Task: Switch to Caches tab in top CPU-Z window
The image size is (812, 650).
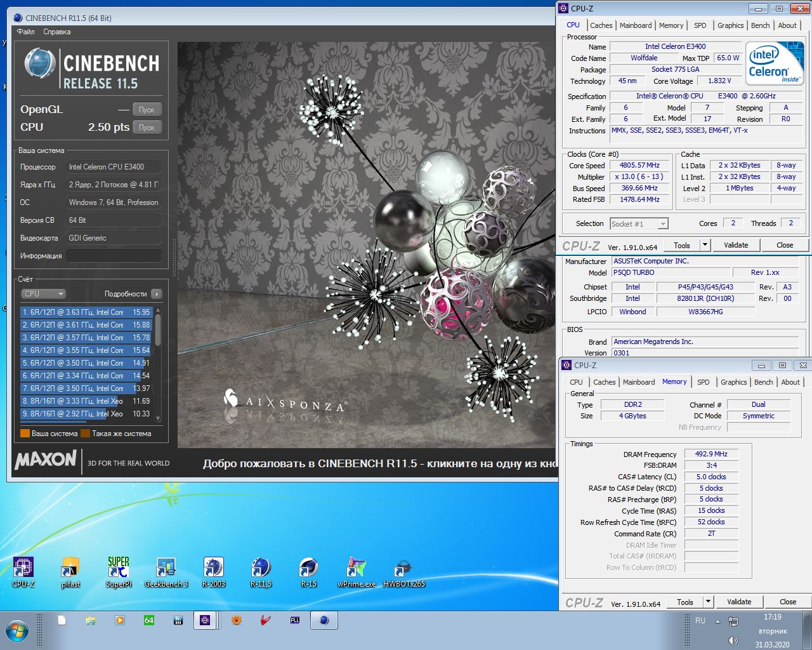Action: coord(601,25)
